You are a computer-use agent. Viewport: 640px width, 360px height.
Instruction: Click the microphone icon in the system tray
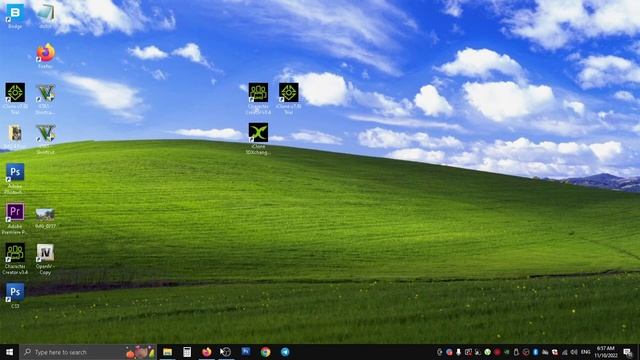458,352
